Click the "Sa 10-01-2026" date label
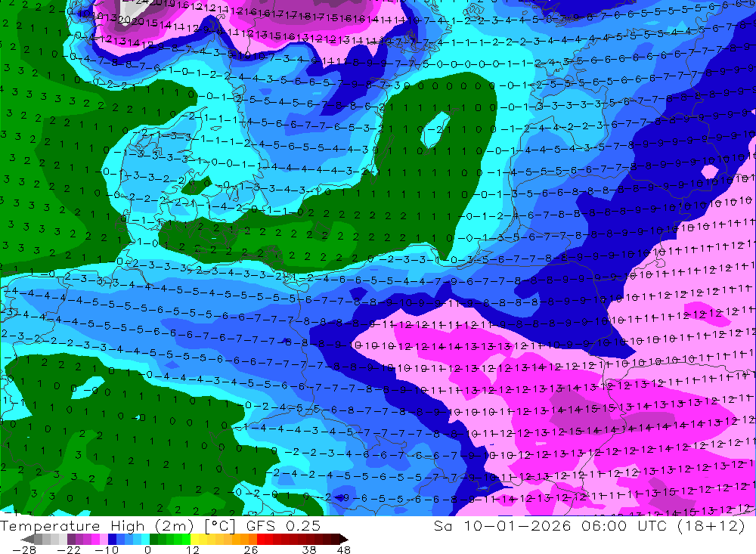756x554 pixels. click(501, 526)
